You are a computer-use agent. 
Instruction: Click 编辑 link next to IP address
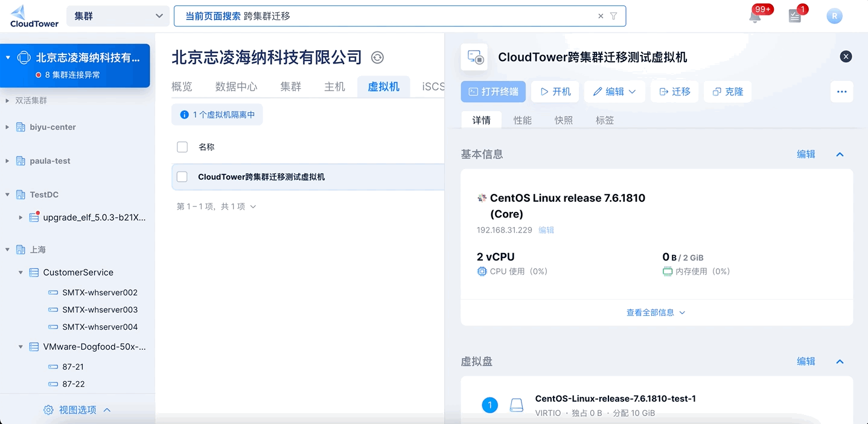pos(546,230)
